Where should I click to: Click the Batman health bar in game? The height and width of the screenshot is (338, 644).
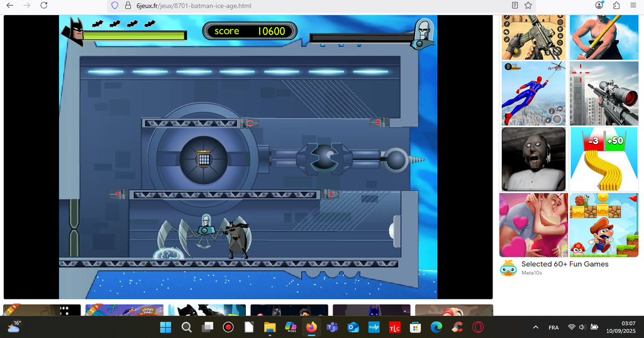(135, 36)
